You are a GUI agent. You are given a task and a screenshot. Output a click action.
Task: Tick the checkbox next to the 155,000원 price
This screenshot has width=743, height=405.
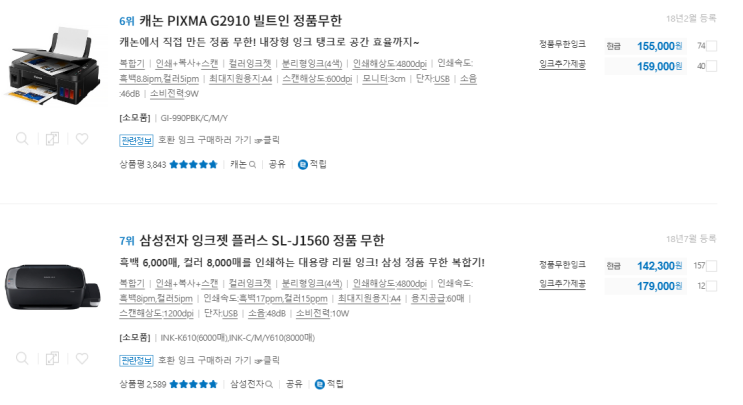pyautogui.click(x=712, y=46)
